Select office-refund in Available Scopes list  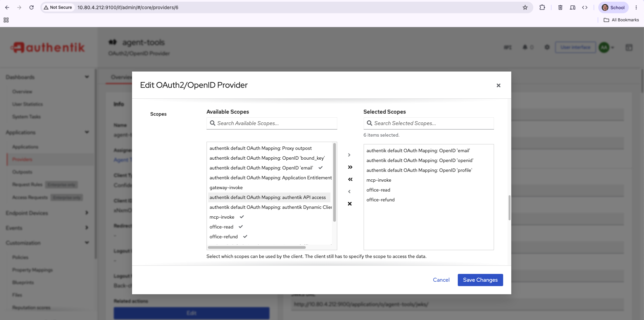click(x=269, y=237)
